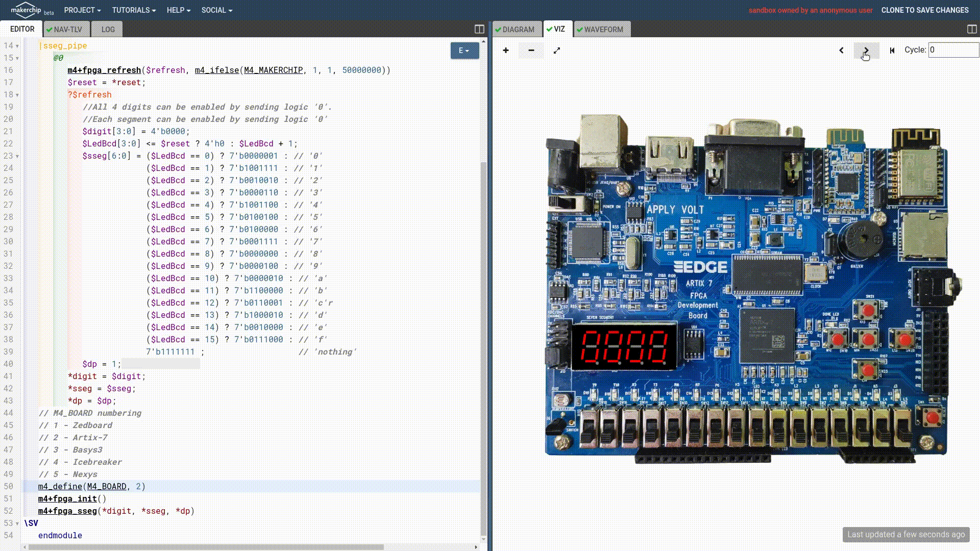Switch to the WAVEFORM tab
This screenshot has height=551, width=980.
click(x=602, y=29)
